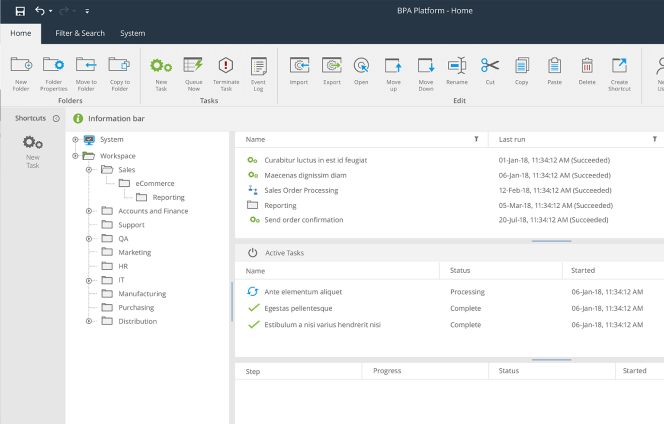Open the System ribbon tab
Screen dimensions: 664x424
click(132, 33)
